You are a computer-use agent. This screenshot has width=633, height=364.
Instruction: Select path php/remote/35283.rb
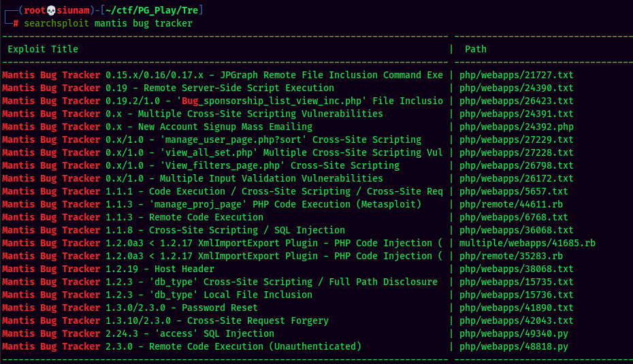(x=511, y=256)
